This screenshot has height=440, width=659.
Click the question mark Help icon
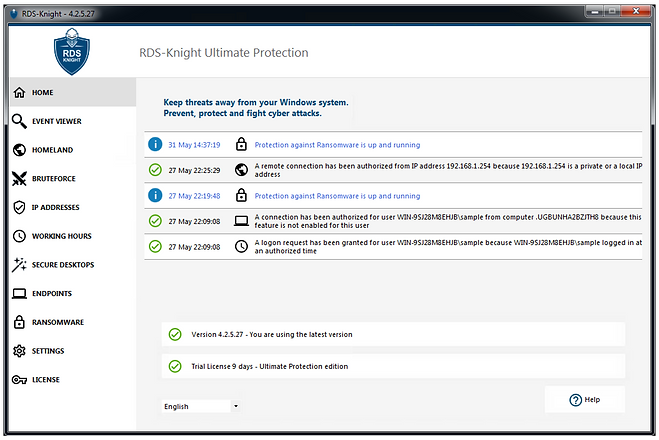click(575, 400)
